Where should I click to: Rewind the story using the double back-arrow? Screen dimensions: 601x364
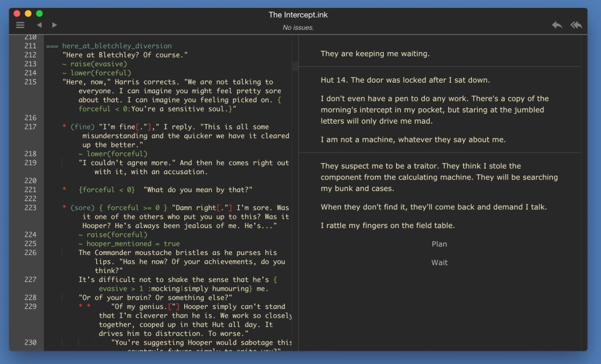point(576,25)
